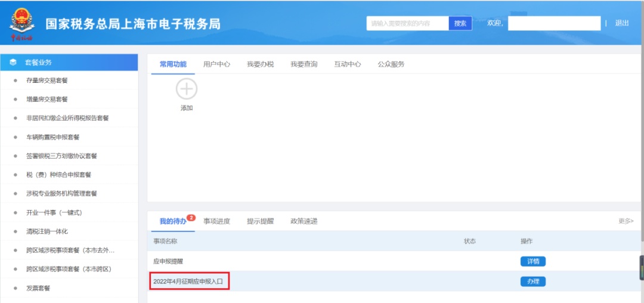644x303 pixels.
Task: Click the 套餐业务 sidebar header
Action: coord(69,63)
